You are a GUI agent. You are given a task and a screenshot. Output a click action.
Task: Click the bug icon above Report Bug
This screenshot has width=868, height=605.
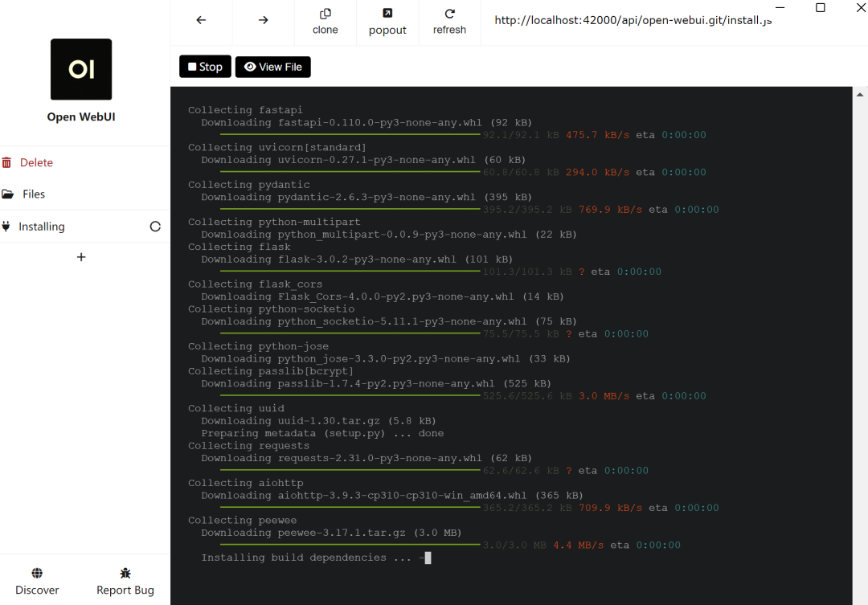(x=125, y=573)
